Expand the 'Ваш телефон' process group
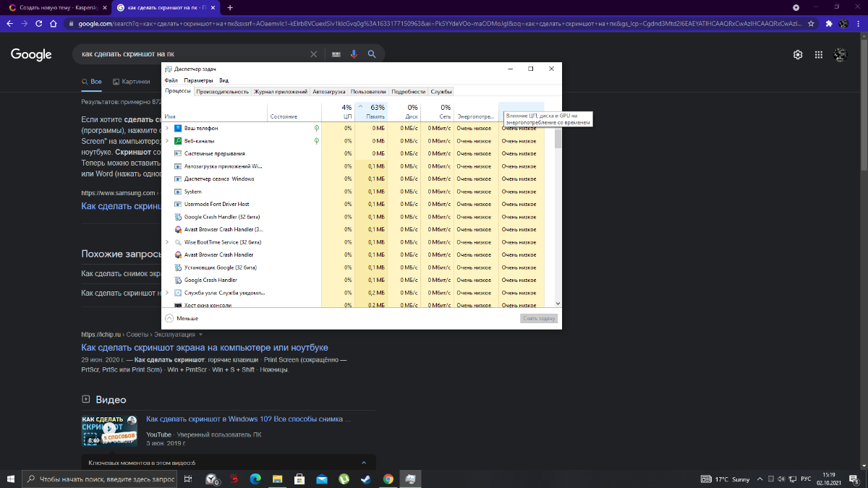This screenshot has width=868, height=488. tap(167, 128)
